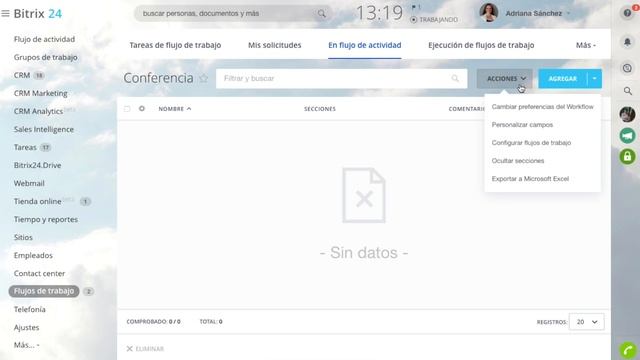
Task: Click the 13:19 clock display
Action: 379,13
